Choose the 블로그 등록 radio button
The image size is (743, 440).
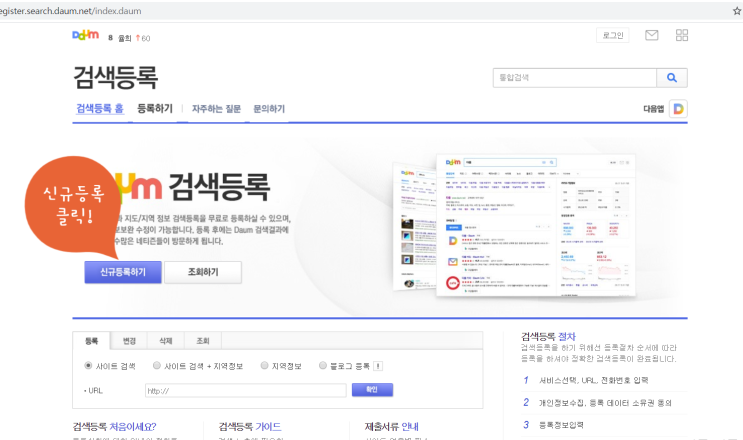[323, 366]
